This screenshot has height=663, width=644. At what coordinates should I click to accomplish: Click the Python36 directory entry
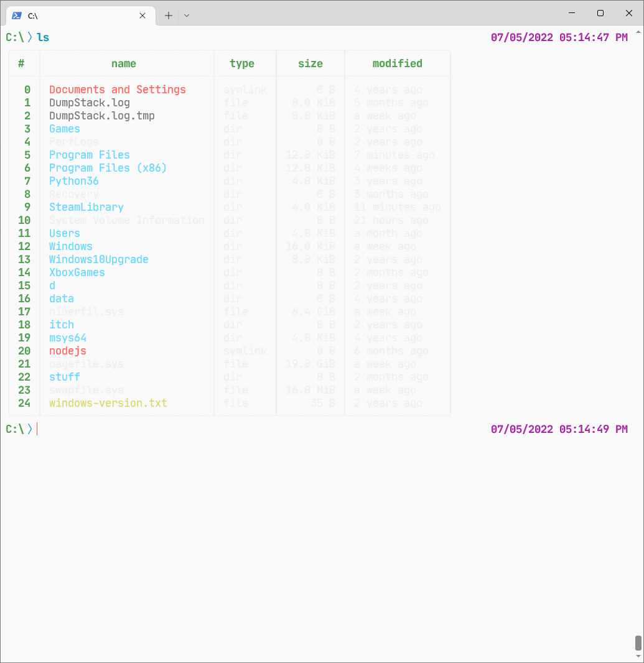tap(73, 181)
